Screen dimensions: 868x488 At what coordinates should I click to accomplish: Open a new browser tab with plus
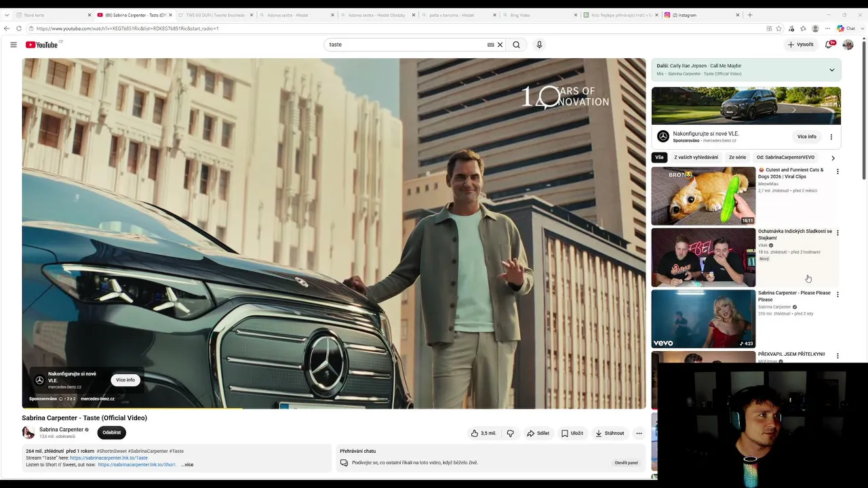tap(749, 15)
